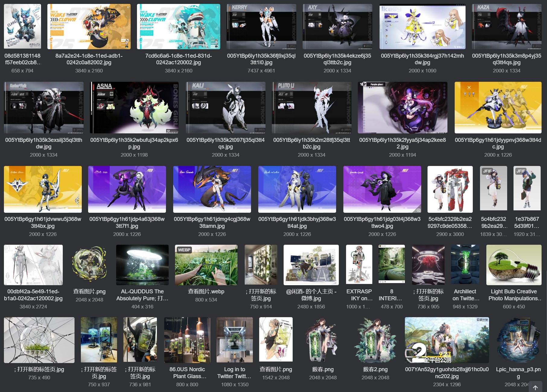The width and height of the screenshot is (547, 392).
Task: Click the 3840 x 2724 dimension text
Action: (x=33, y=307)
